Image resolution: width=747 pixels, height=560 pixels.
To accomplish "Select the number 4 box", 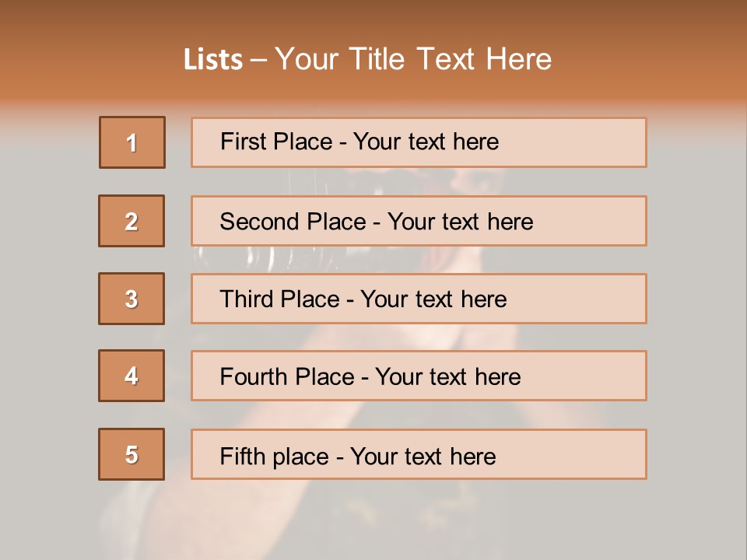I will pos(132,376).
